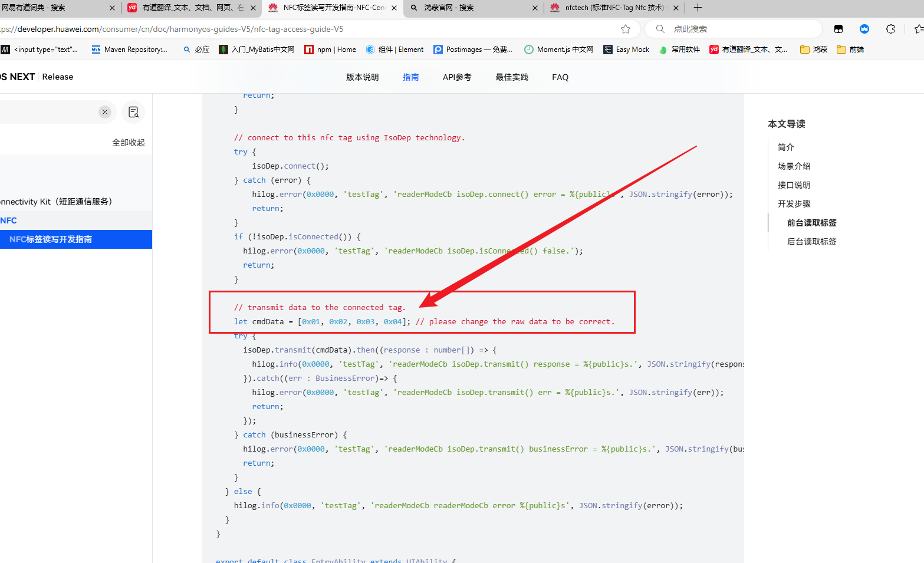The image size is (924, 563).
Task: Expand the 前端 bookmarks folder
Action: click(x=850, y=50)
